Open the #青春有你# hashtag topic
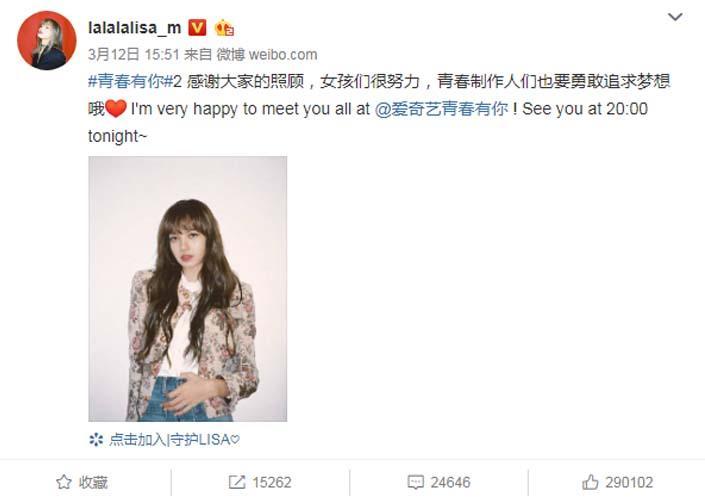 point(131,82)
